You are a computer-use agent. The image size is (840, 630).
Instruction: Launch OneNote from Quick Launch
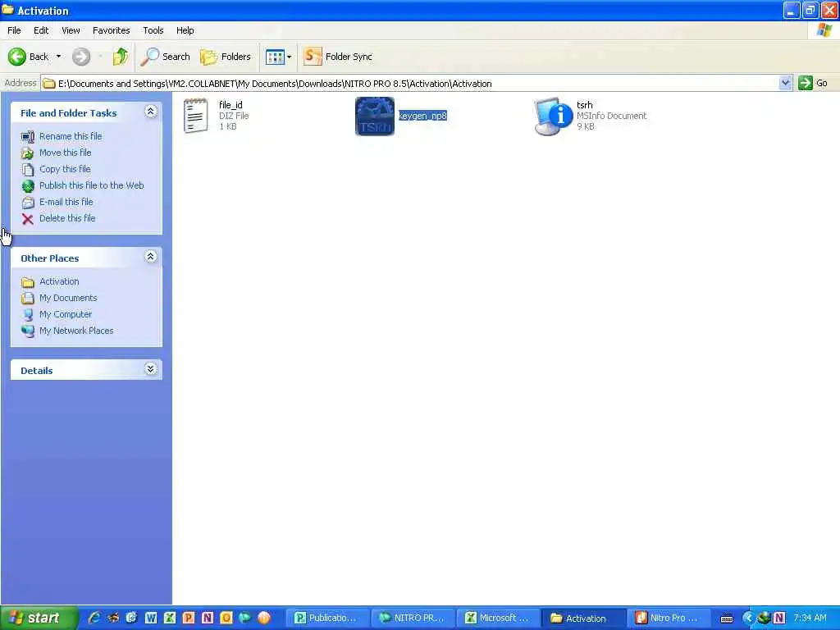(208, 618)
